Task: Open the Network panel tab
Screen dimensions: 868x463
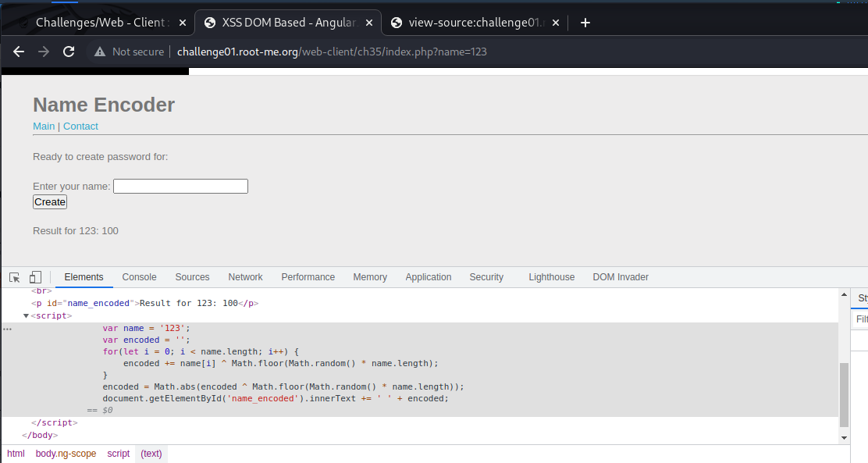Action: (x=245, y=277)
